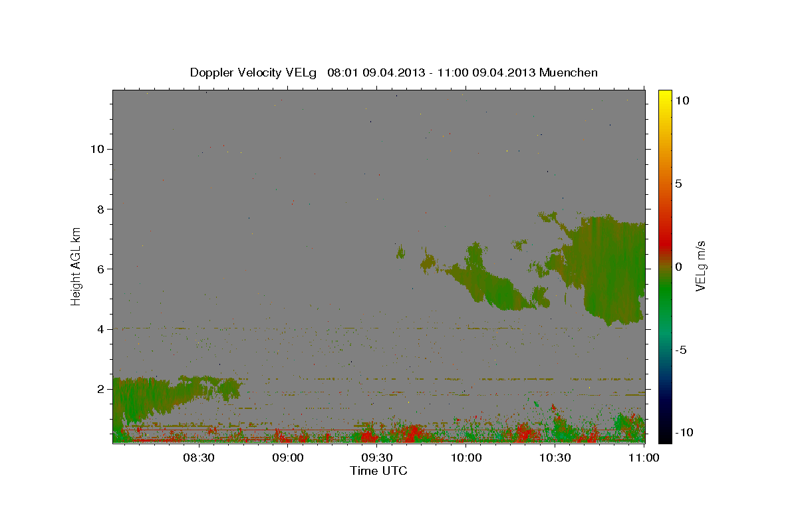Click the colorbar tick value 5
The width and height of the screenshot is (798, 532).
click(x=678, y=184)
